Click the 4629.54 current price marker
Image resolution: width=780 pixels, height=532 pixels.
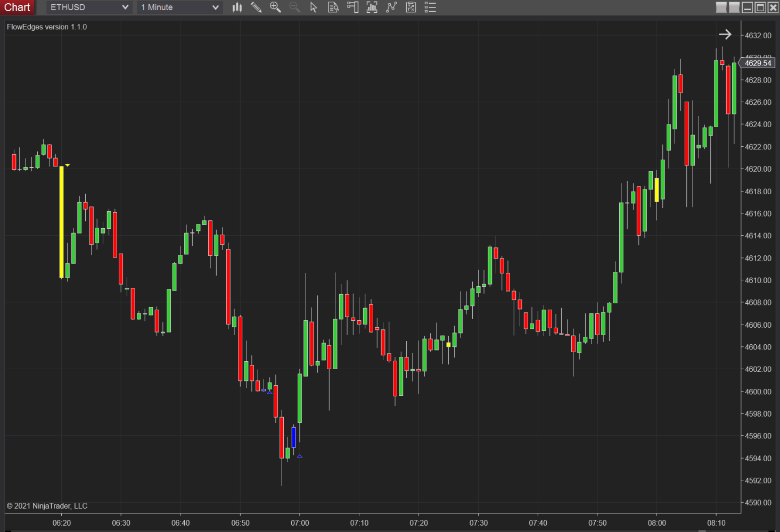coord(757,63)
